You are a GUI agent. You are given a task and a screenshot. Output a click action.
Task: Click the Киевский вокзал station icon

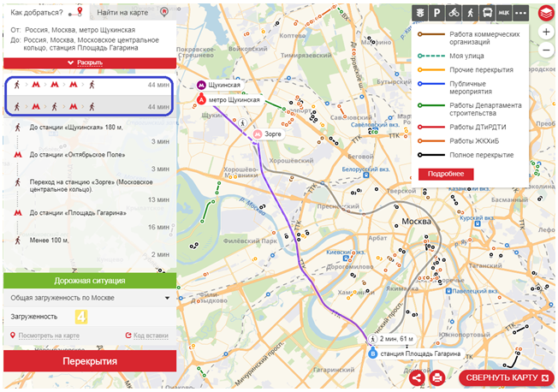[x=345, y=258]
